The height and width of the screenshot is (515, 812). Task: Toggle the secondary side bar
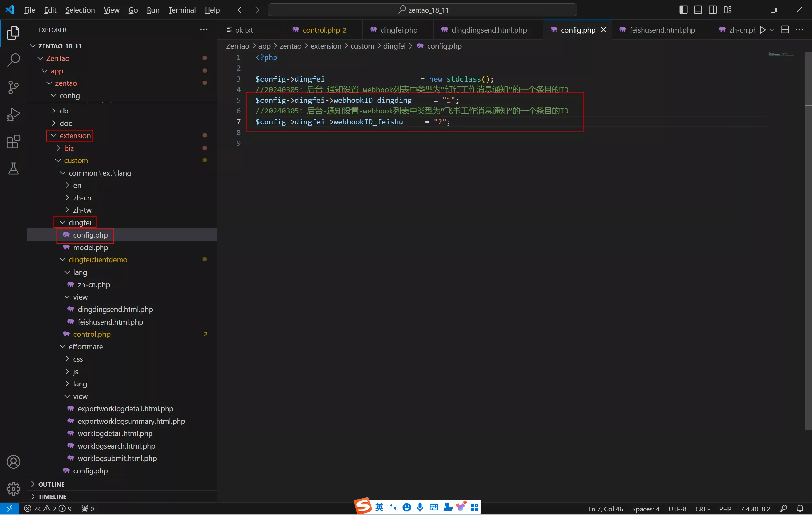coord(712,10)
